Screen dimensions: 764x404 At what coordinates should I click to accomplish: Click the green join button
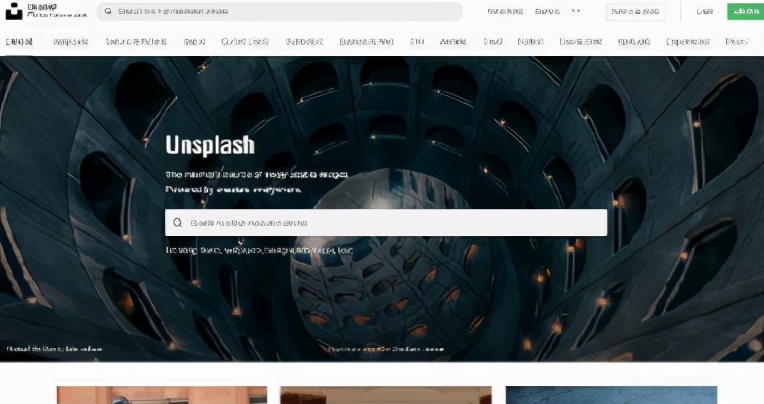[745, 11]
